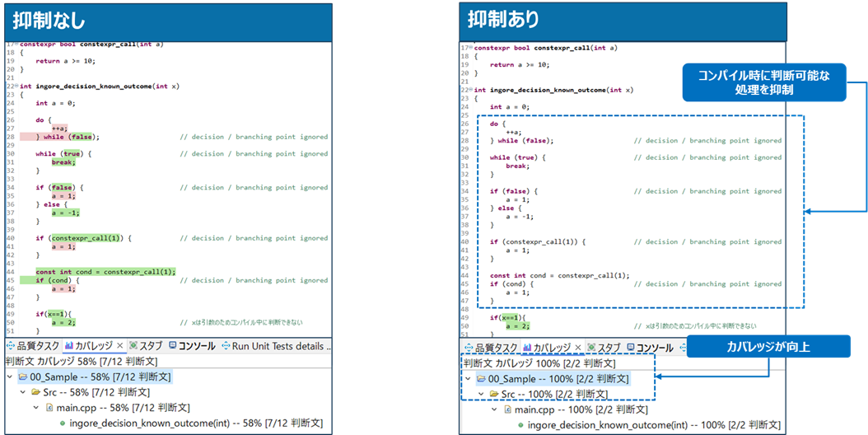Collapse function fold marker at line 22, left editor
Viewport: 868px width, 435px height.
[17, 86]
